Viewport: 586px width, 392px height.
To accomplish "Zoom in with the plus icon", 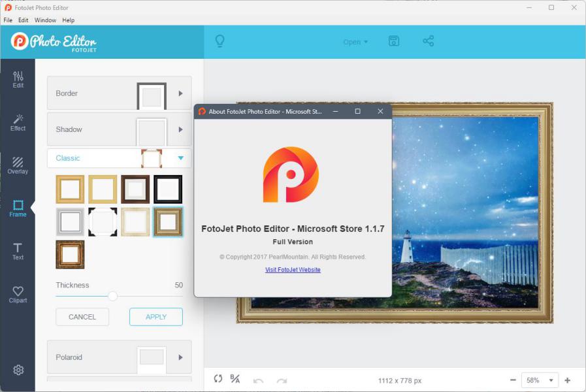I will [567, 380].
